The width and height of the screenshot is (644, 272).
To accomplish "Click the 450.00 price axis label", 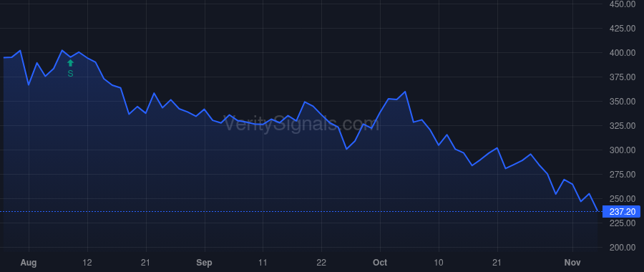I will click(623, 4).
